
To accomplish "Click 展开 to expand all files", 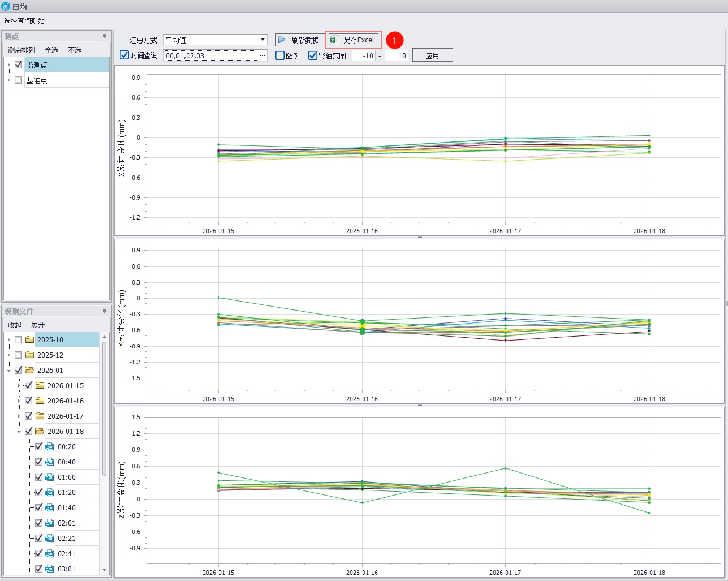I will 37,325.
